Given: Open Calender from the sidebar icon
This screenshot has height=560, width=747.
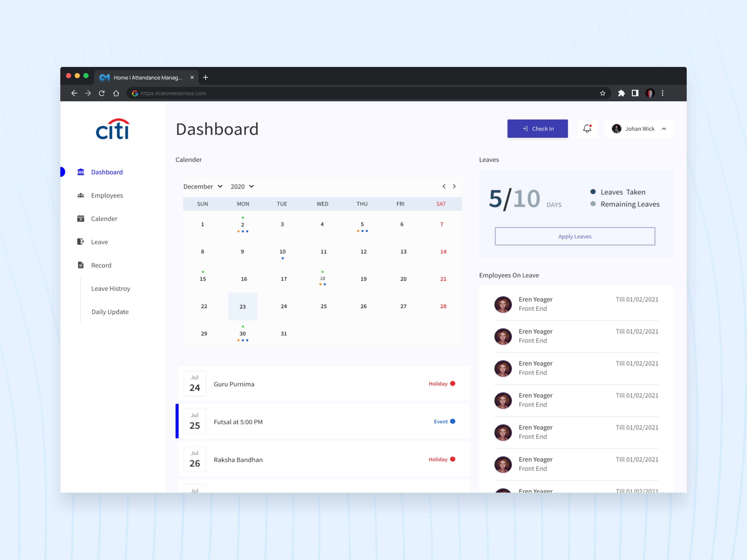Looking at the screenshot, I should (81, 218).
